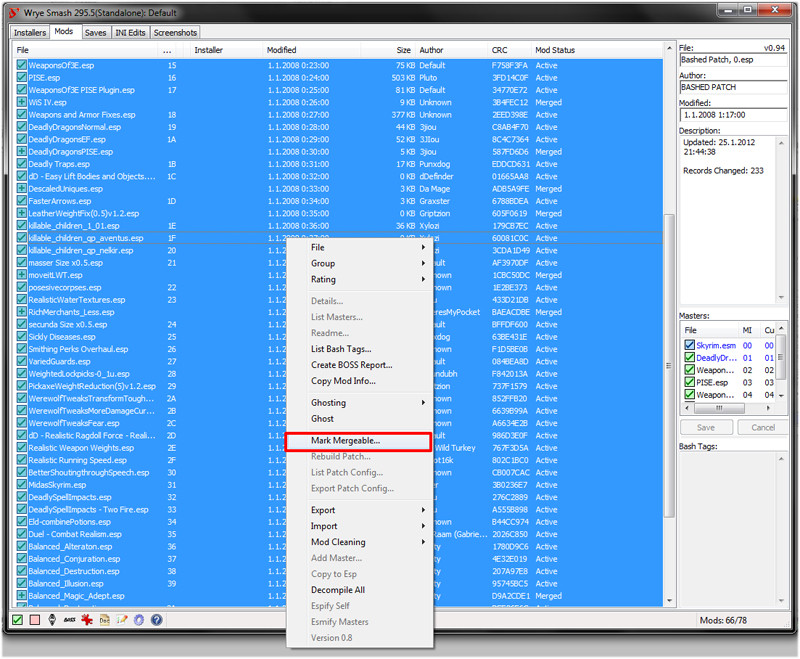
Task: Edit the file name field Bashed Patch, 0.esp
Action: (733, 60)
